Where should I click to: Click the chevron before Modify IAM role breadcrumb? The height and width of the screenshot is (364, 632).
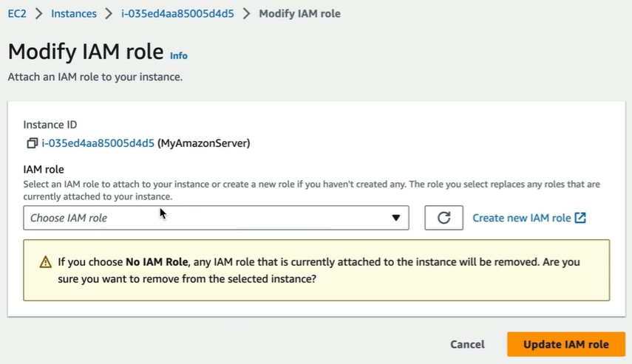[246, 14]
